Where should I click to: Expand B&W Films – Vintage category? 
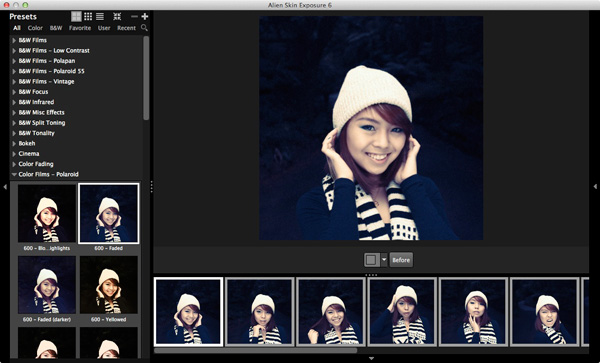pyautogui.click(x=14, y=81)
